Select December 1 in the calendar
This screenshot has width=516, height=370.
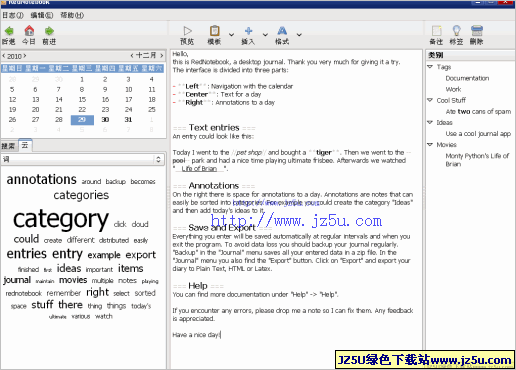(82, 79)
